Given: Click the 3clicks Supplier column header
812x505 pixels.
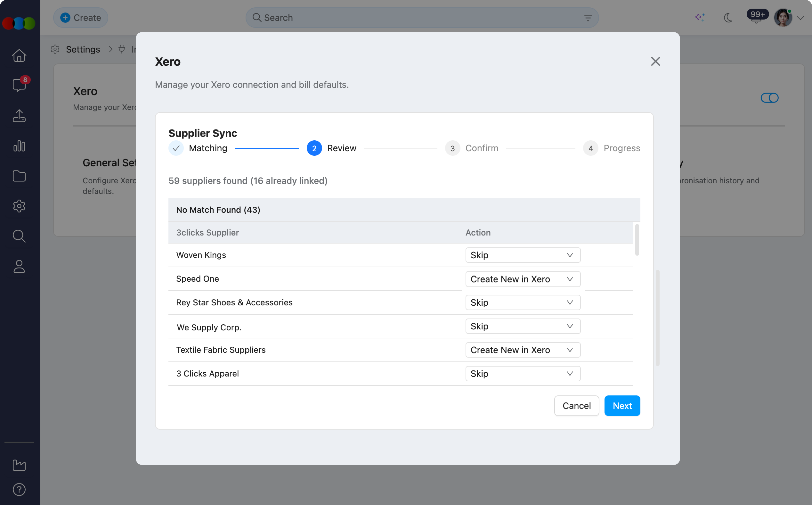Looking at the screenshot, I should [x=207, y=232].
